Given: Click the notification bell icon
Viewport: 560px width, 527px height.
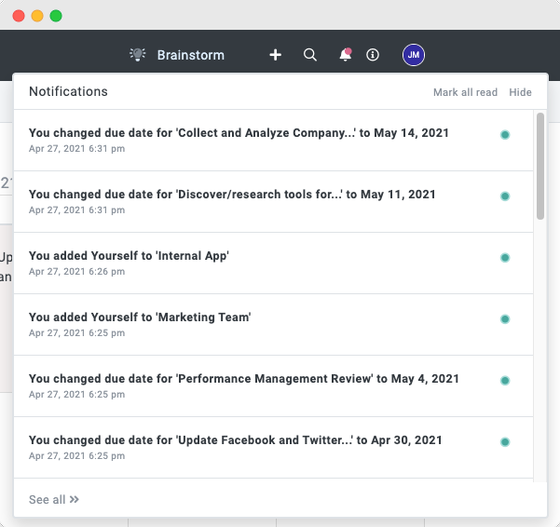Looking at the screenshot, I should point(345,55).
